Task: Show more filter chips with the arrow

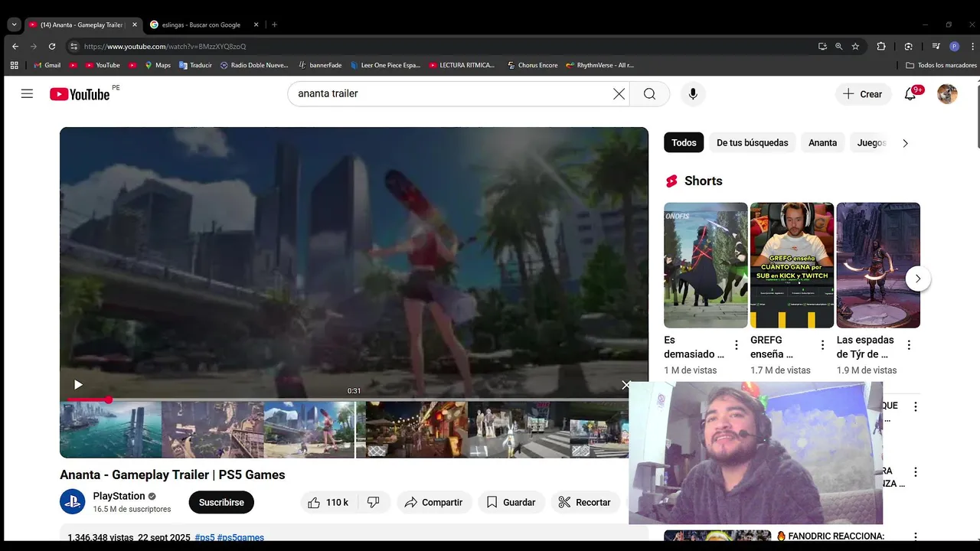Action: coord(905,143)
